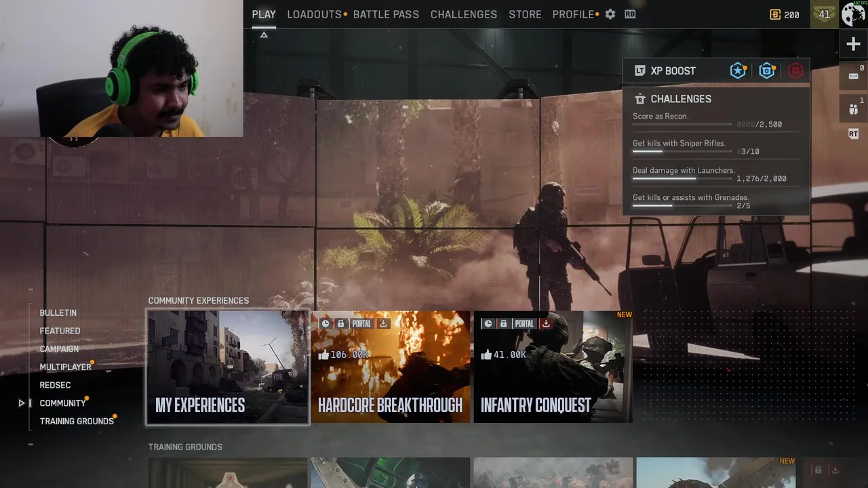The width and height of the screenshot is (868, 488).
Task: Select Bulletin in side menu
Action: click(58, 313)
